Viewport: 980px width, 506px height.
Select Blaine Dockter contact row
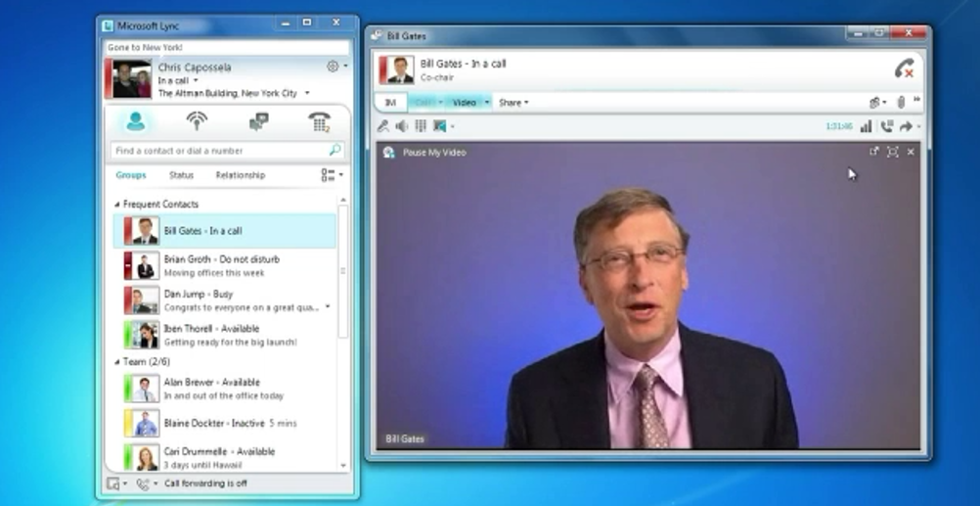(225, 424)
